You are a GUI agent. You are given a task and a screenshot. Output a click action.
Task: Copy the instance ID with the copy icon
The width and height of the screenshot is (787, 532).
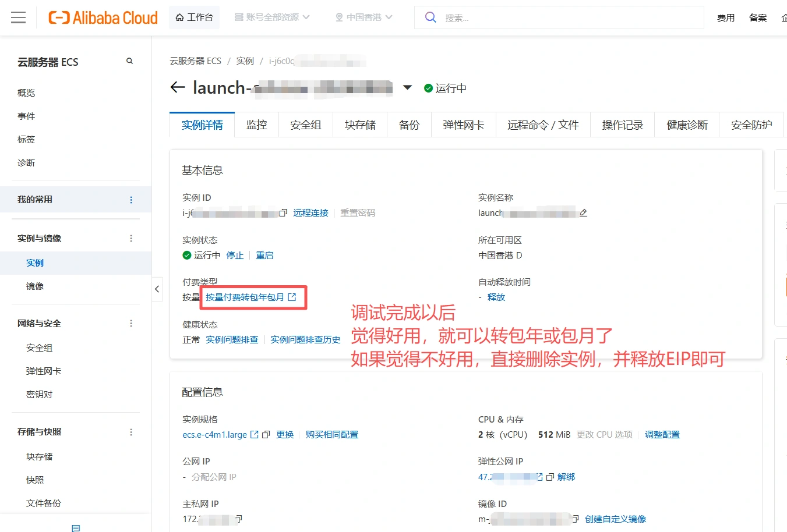tap(283, 213)
